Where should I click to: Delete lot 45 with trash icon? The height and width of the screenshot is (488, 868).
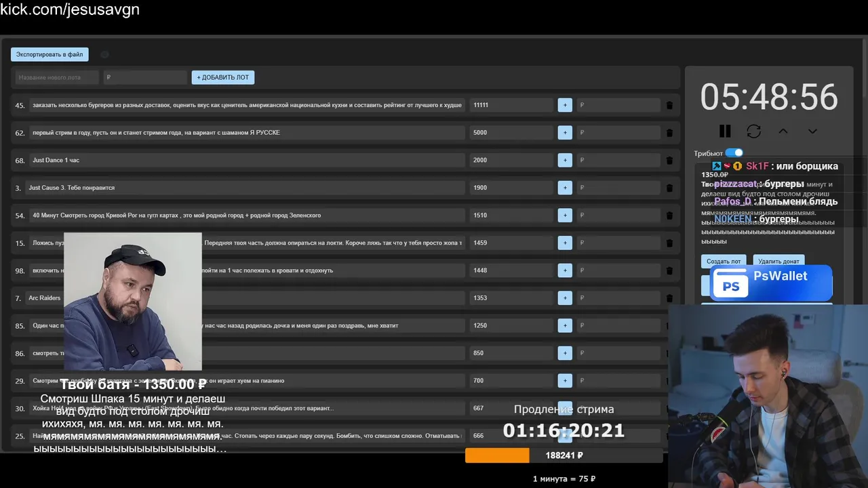point(669,105)
